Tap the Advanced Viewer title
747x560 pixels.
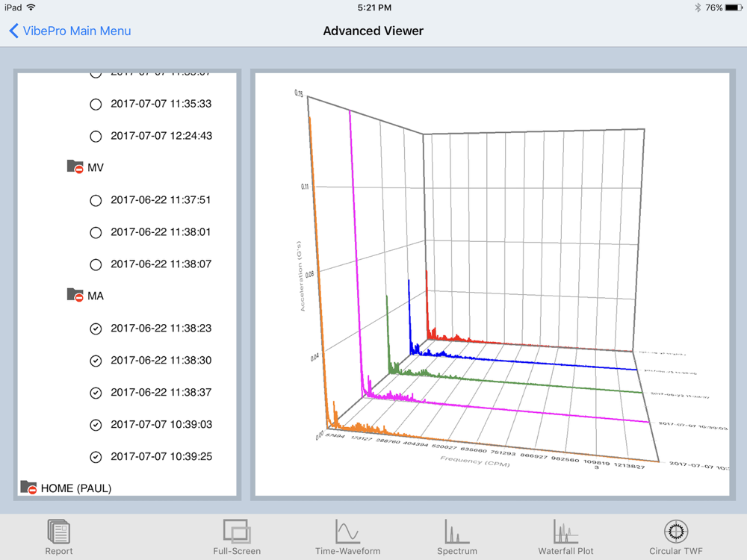tap(373, 31)
